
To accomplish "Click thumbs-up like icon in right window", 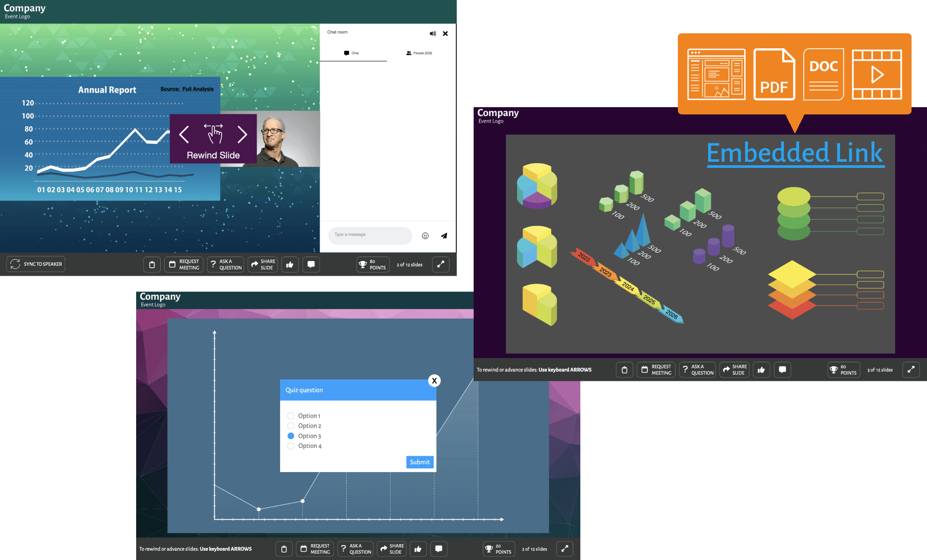I will coord(761,370).
